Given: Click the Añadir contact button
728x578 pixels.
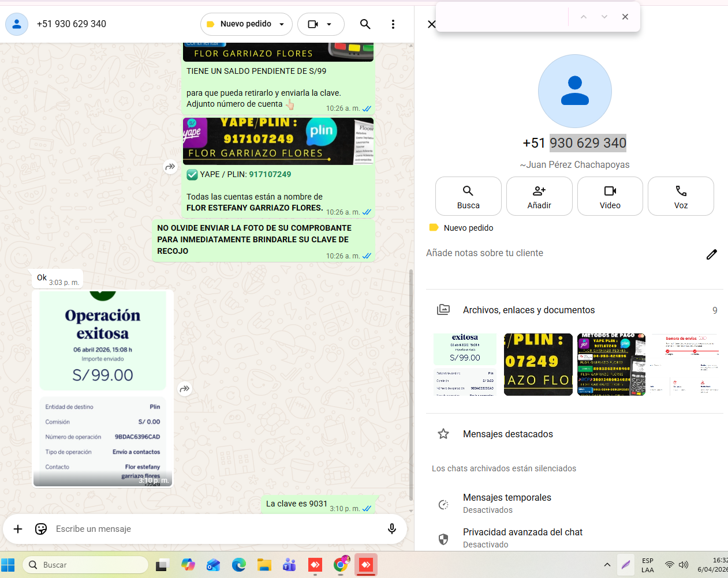Looking at the screenshot, I should coord(539,196).
